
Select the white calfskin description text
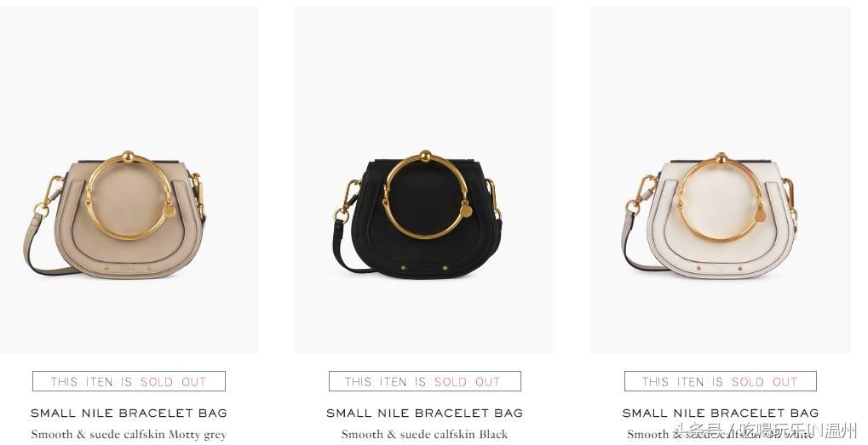tap(720, 435)
